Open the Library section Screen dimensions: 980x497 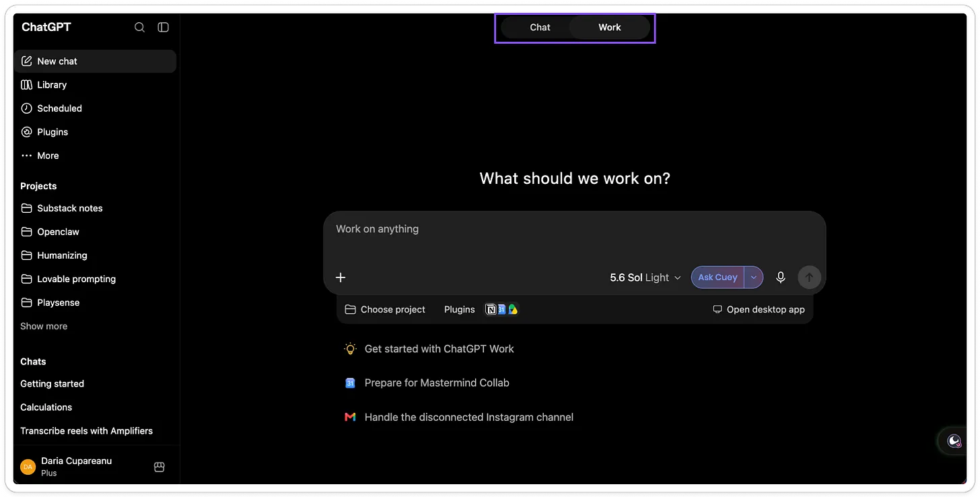coord(95,85)
